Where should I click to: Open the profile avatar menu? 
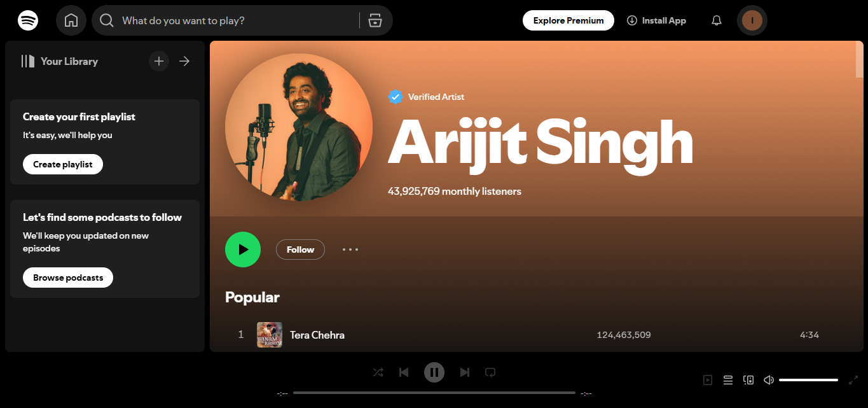coord(752,20)
